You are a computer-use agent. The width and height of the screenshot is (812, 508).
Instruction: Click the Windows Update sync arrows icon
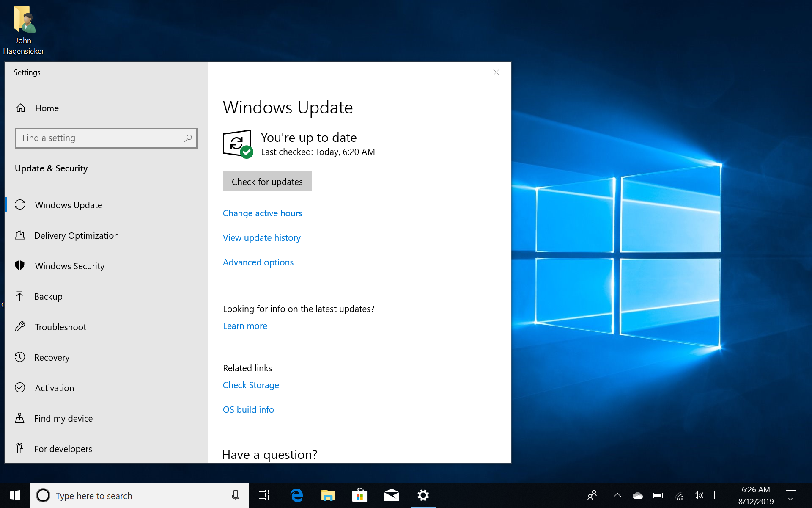tap(20, 205)
